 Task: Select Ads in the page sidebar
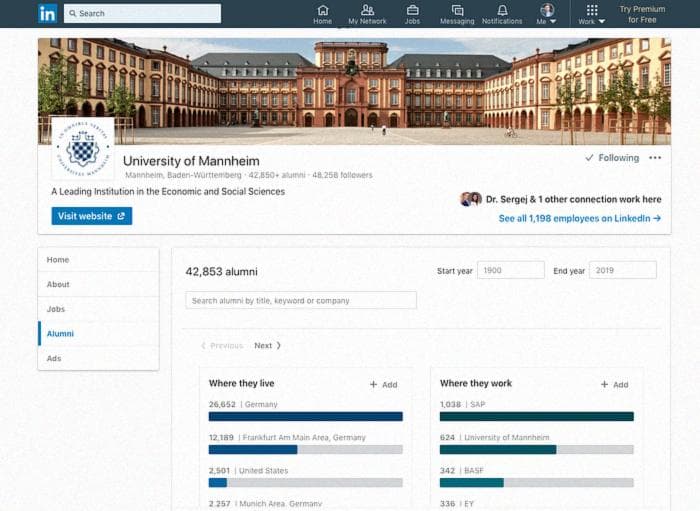coord(98,358)
